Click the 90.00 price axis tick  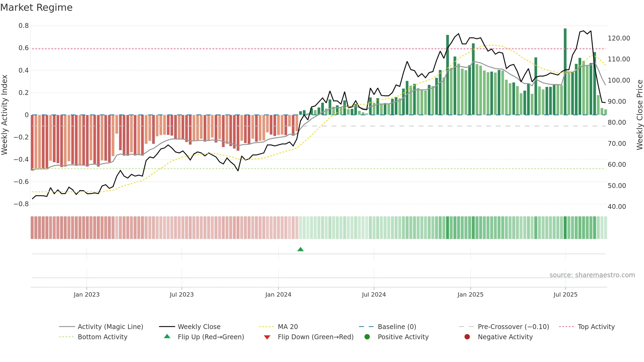617,101
